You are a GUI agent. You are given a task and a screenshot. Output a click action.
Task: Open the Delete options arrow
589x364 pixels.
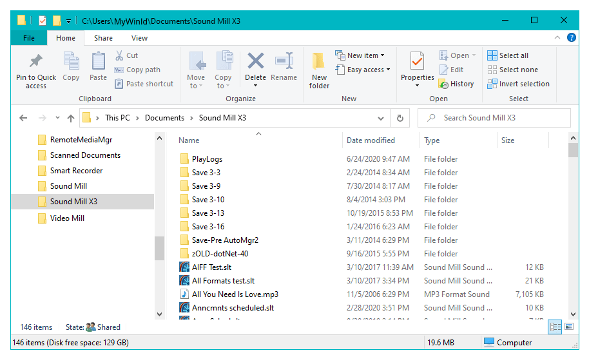(255, 86)
